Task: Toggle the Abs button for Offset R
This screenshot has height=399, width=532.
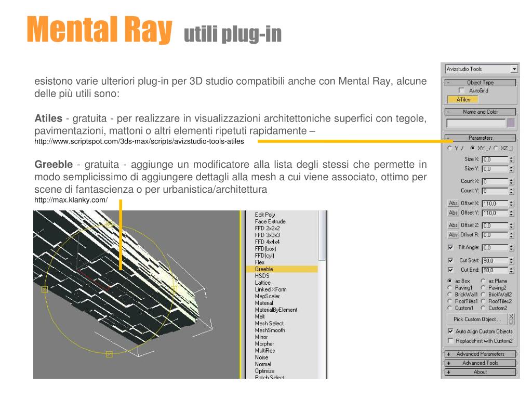Action: click(453, 235)
